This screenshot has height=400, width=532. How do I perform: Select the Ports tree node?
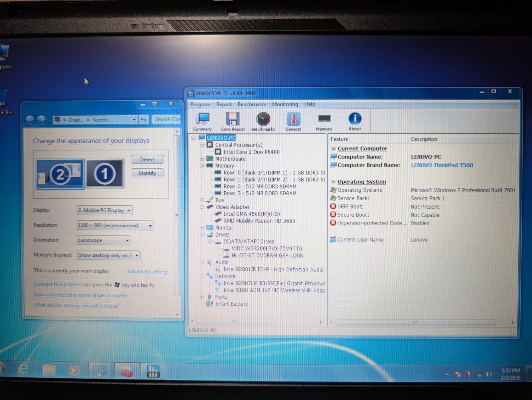pyautogui.click(x=221, y=297)
